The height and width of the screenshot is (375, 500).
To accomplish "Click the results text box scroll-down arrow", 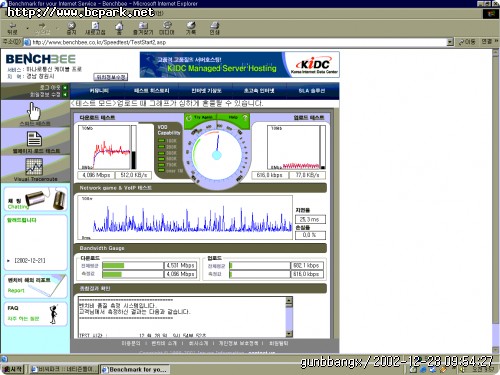I will coord(289,333).
